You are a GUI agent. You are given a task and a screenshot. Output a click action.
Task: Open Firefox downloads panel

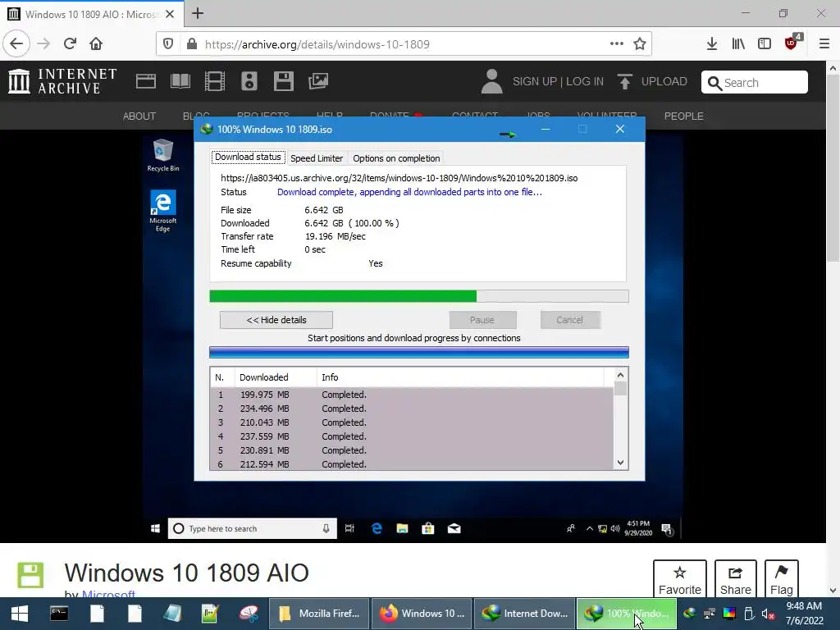712,44
